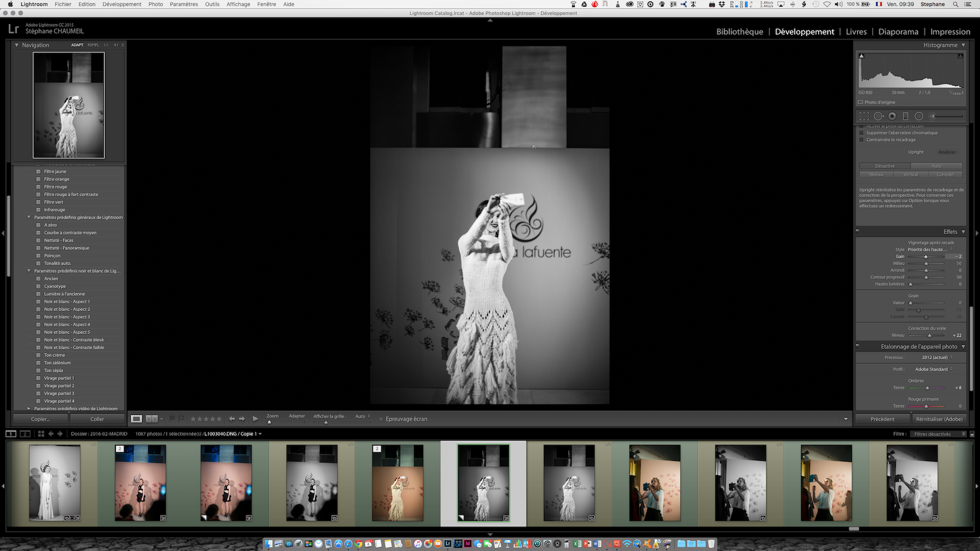Select the red eye correction tool
Viewport: 980px width, 551px height.
(892, 116)
